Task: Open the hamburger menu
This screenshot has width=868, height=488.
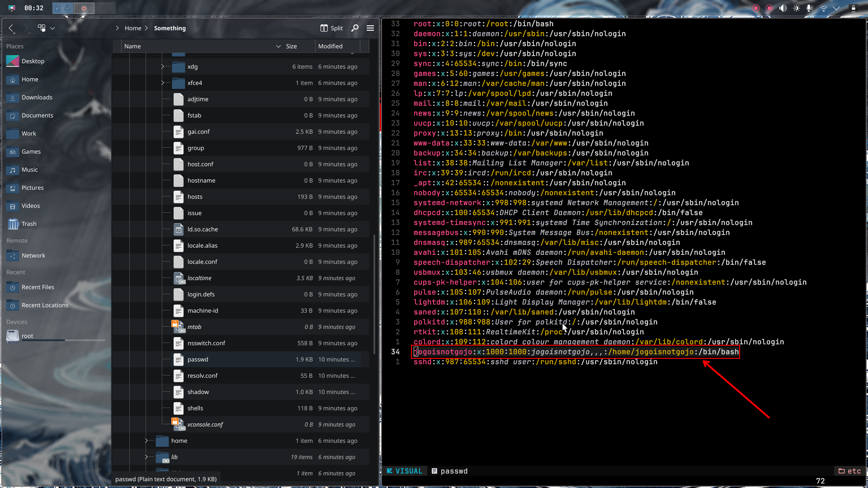Action: 370,28
